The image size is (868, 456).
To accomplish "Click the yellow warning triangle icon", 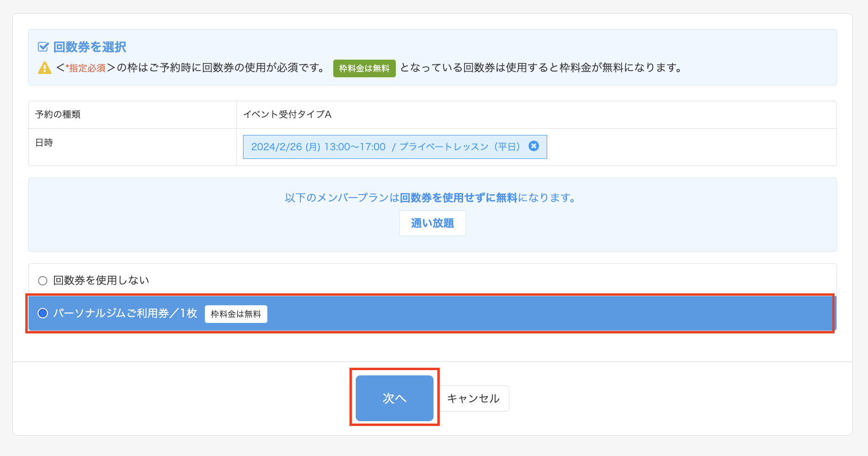I will coord(44,68).
